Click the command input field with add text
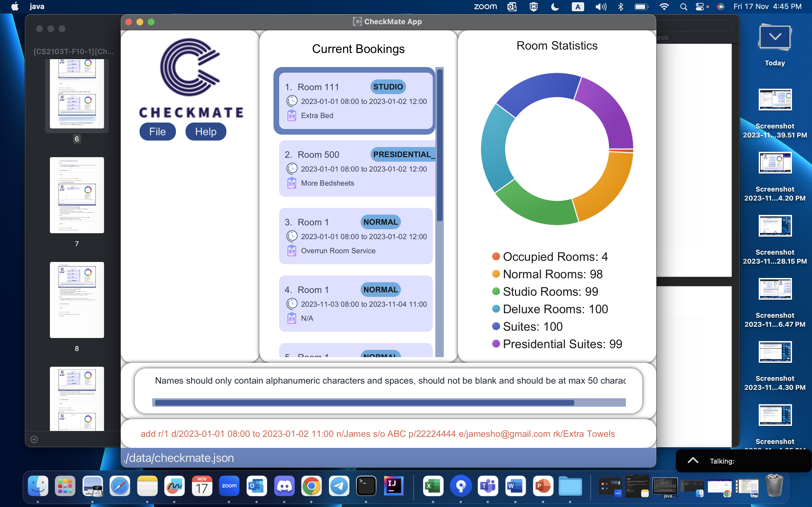This screenshot has width=812, height=507. (x=378, y=433)
